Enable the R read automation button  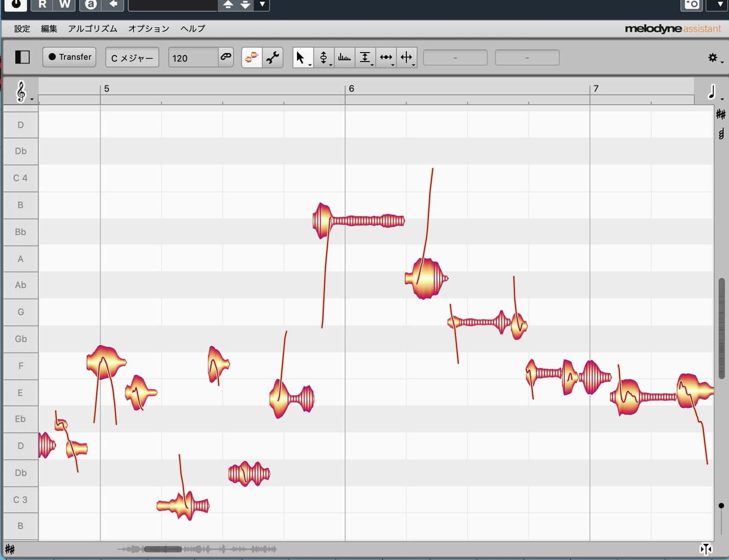[x=42, y=5]
